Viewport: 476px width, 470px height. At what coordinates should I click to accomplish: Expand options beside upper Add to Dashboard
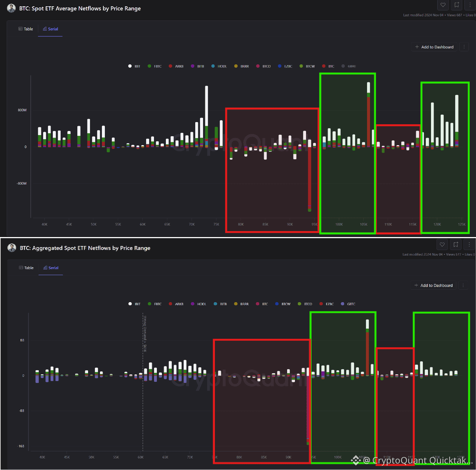click(464, 47)
